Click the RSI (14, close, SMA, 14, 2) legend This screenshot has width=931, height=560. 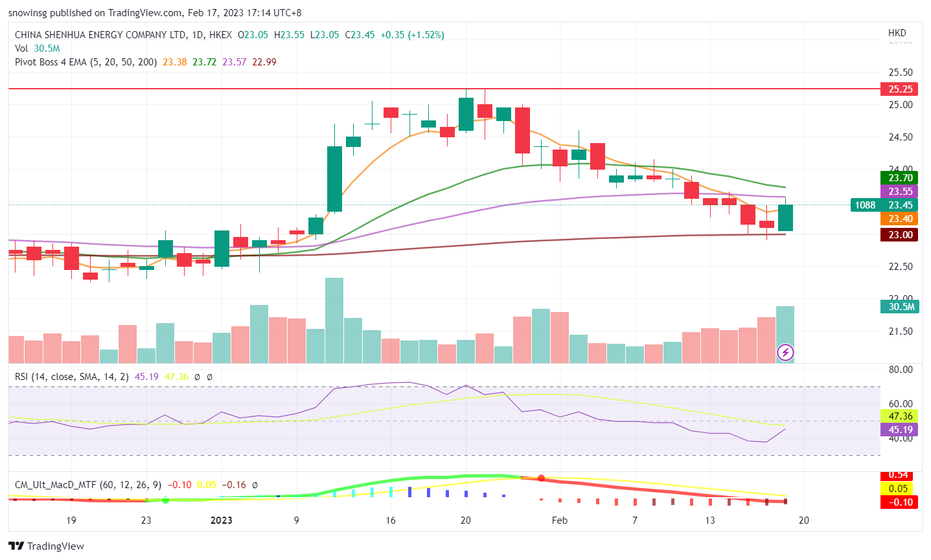(x=72, y=377)
